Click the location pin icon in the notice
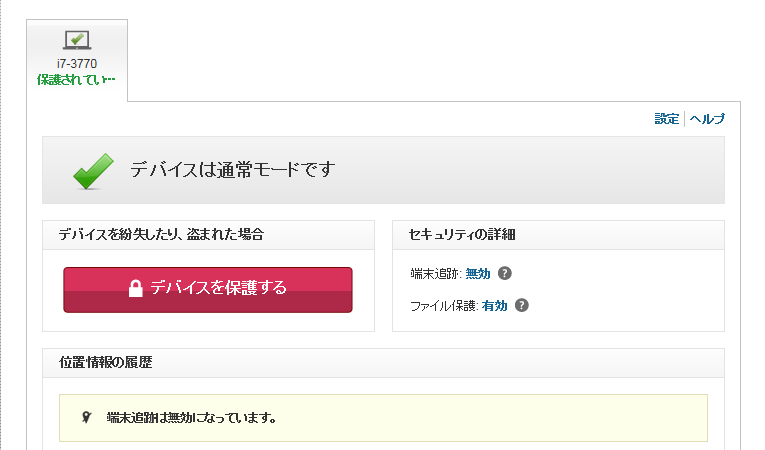The height and width of the screenshot is (450, 765). pyautogui.click(x=86, y=417)
